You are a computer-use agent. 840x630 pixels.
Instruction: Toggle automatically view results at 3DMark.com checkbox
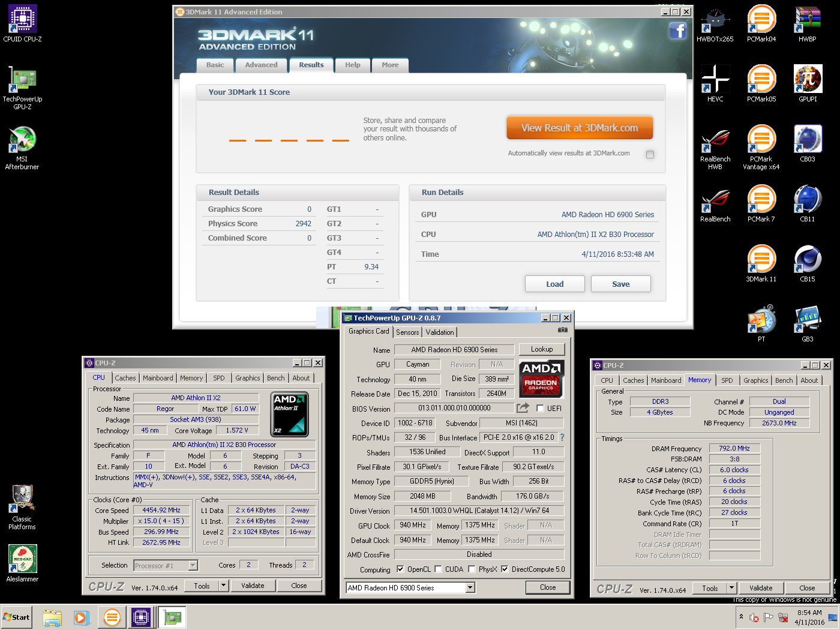(650, 154)
